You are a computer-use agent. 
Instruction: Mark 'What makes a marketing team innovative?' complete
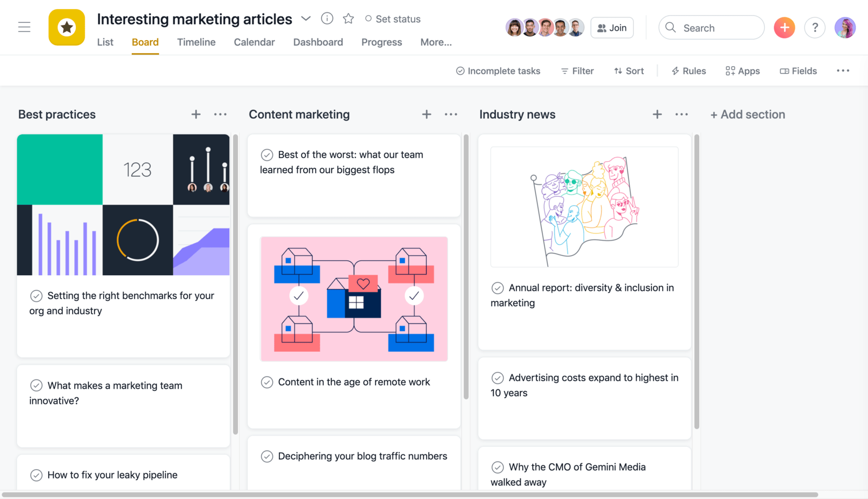[36, 386]
